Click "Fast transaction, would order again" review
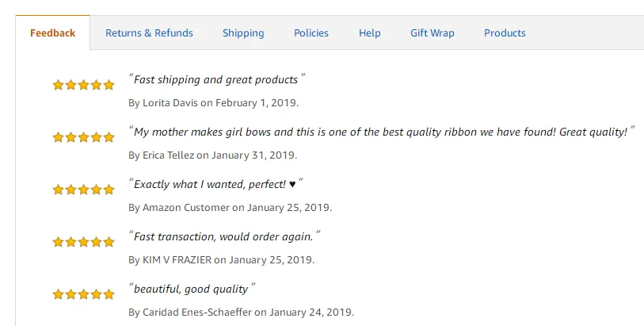 click(x=225, y=236)
